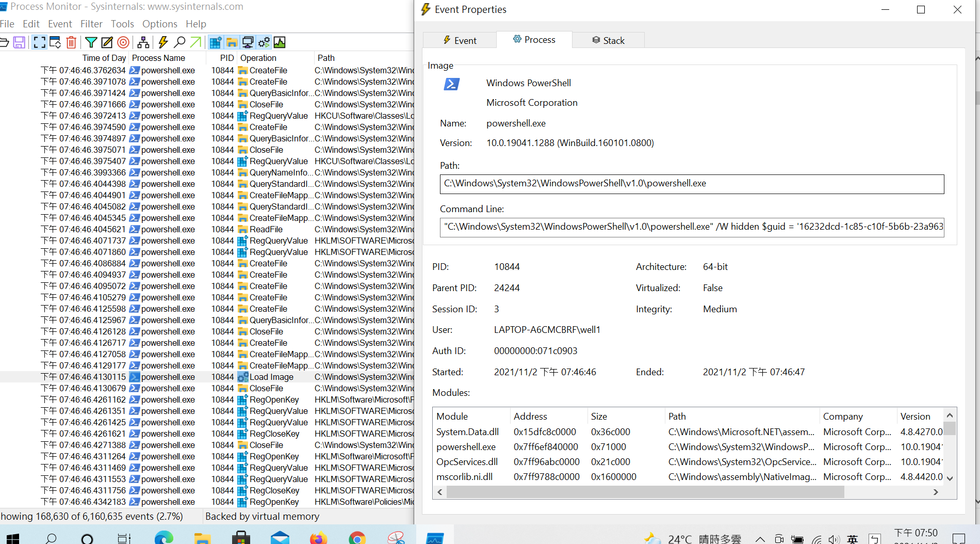
Task: Click the Path column header in event list
Action: click(x=326, y=58)
